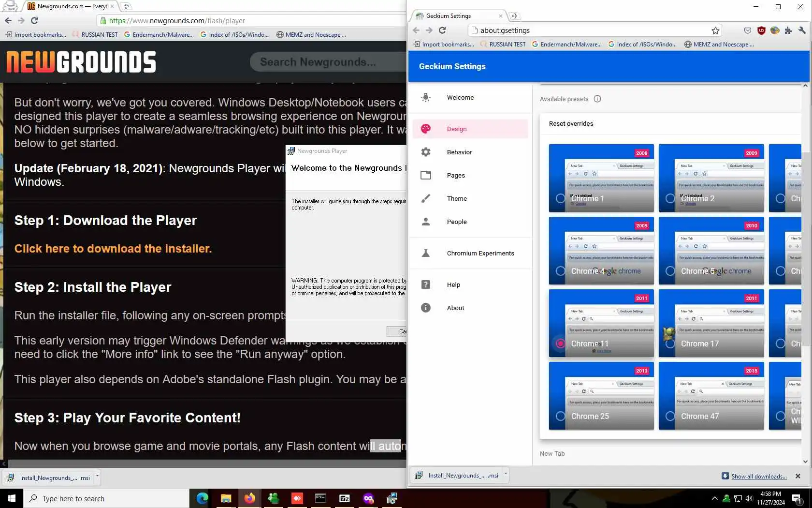The image size is (812, 508).
Task: Switch to the Newgrounds.com tab
Action: [70, 6]
